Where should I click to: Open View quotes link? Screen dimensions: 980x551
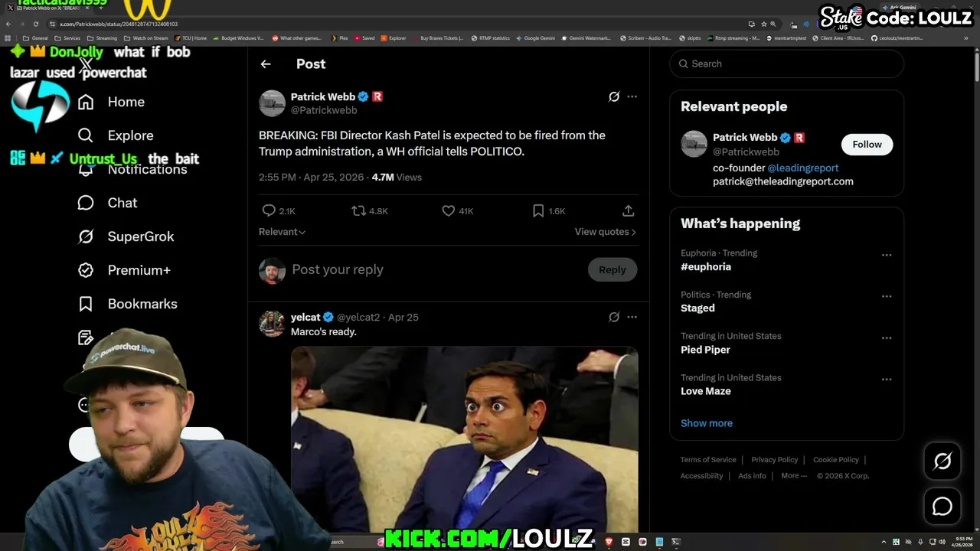(605, 232)
